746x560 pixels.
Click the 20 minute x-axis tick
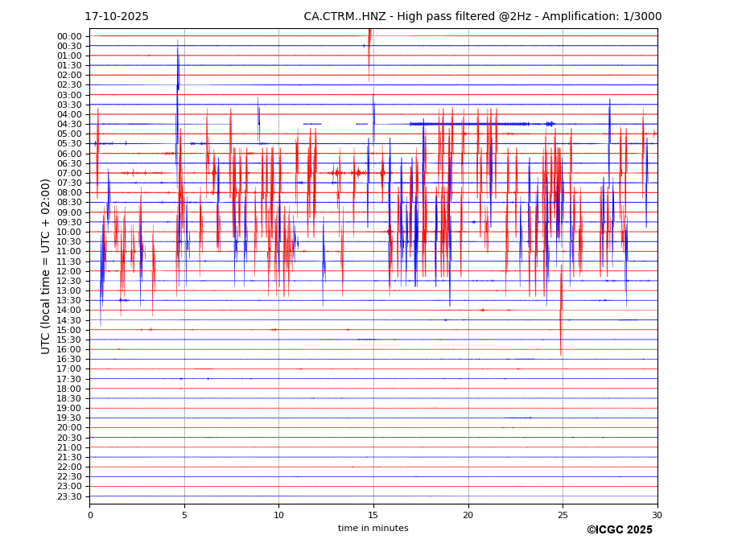[x=468, y=515]
